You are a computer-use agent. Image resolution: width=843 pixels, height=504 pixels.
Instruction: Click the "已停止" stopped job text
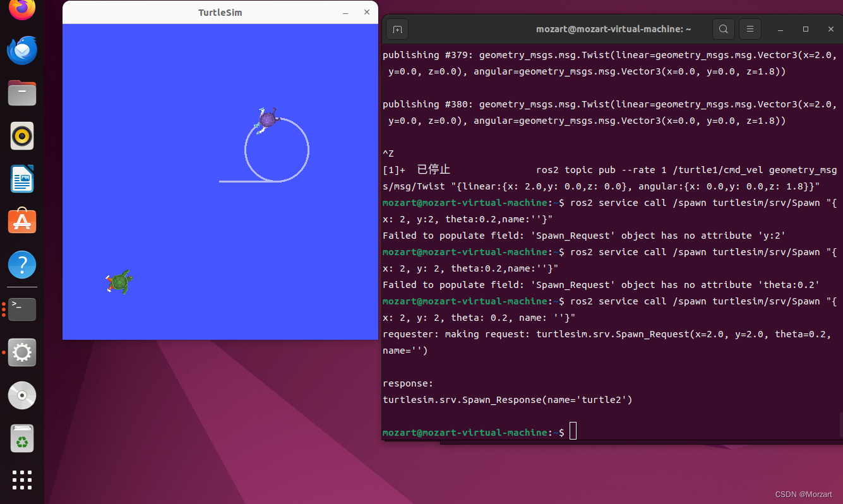tap(433, 170)
